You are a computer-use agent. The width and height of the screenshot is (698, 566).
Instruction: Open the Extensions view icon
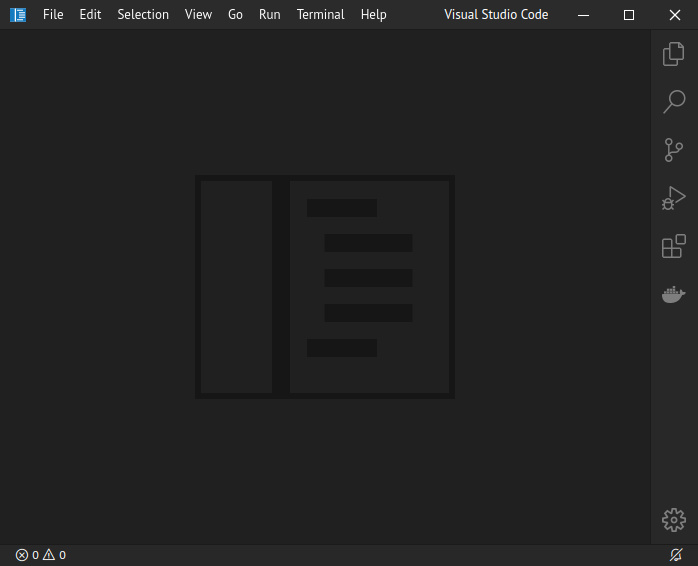(x=674, y=246)
